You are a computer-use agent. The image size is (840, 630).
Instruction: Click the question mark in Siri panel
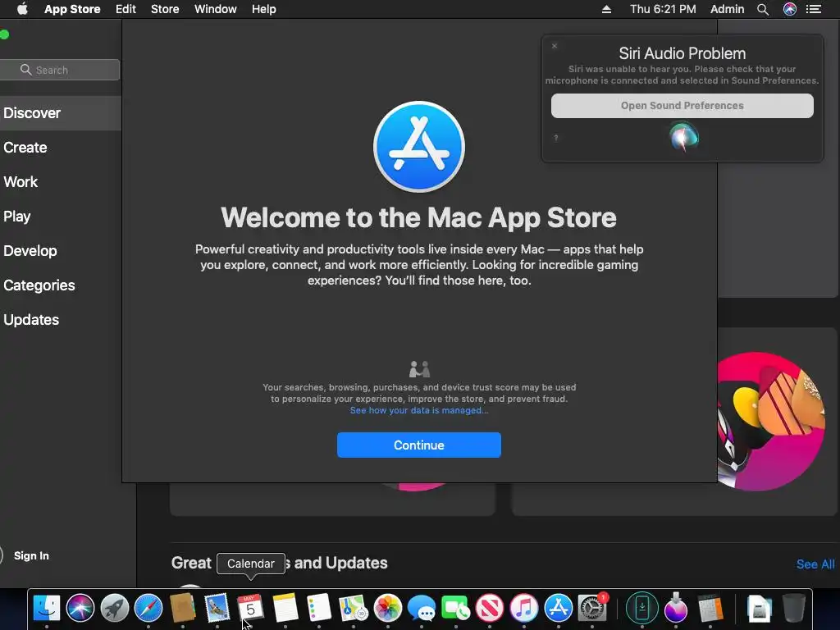pos(556,138)
